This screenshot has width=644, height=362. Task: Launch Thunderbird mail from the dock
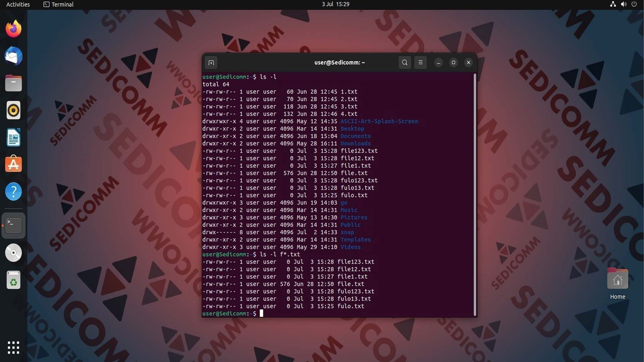tap(13, 56)
